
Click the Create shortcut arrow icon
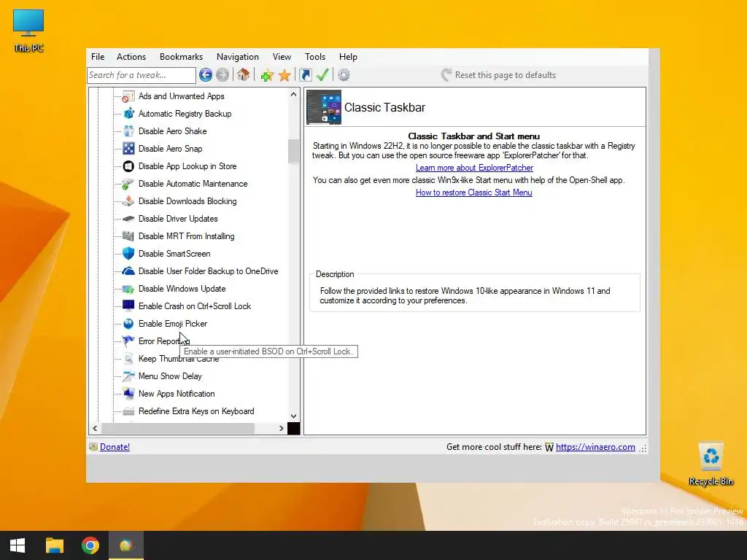(306, 75)
